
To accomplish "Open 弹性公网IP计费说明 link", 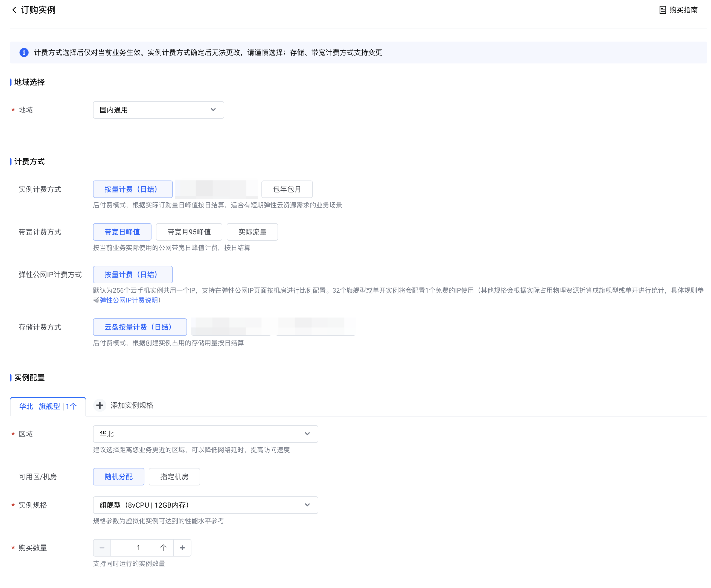I will pyautogui.click(x=129, y=300).
